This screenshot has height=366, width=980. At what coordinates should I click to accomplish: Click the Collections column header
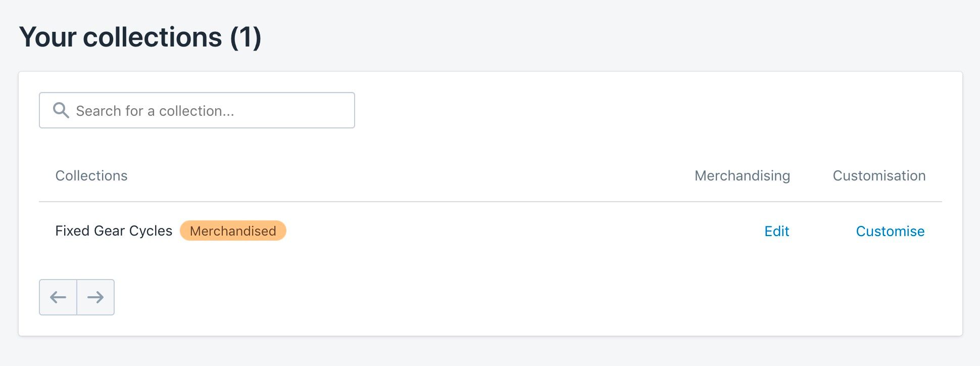[91, 175]
